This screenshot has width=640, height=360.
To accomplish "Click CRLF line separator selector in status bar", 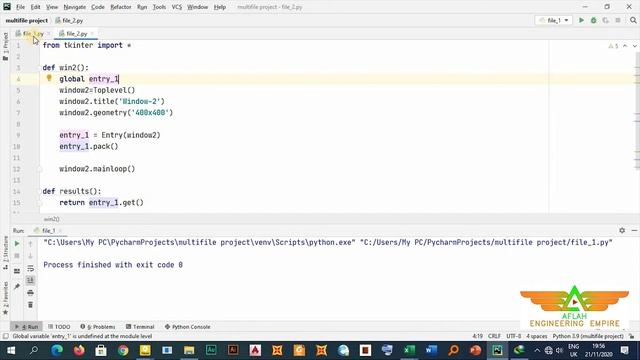I will pos(494,336).
